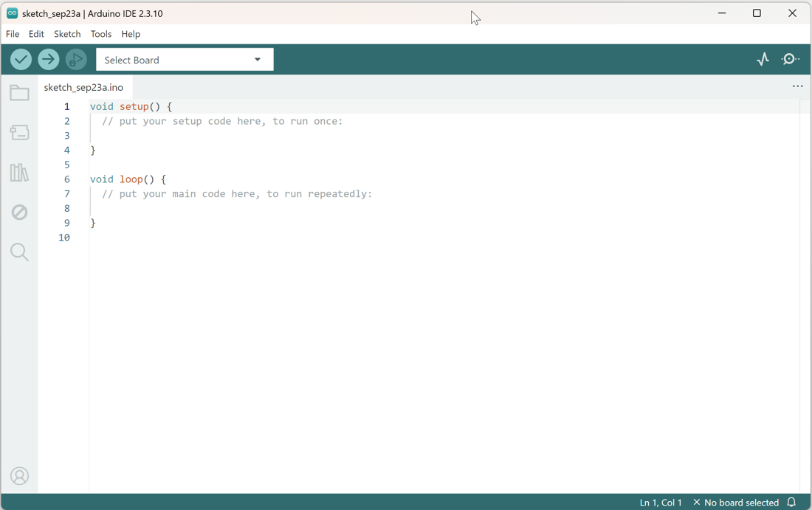Open the Boards Manager sidebar panel
812x510 pixels.
click(20, 133)
